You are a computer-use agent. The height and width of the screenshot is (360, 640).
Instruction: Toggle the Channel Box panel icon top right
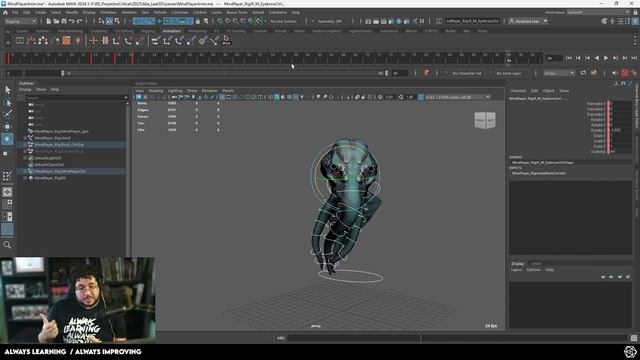pos(635,21)
